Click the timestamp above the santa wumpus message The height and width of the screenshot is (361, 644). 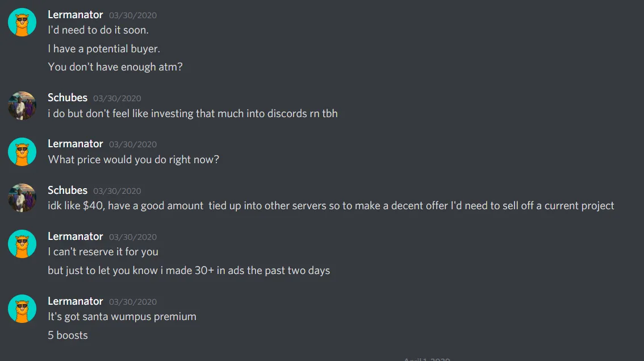pyautogui.click(x=133, y=301)
